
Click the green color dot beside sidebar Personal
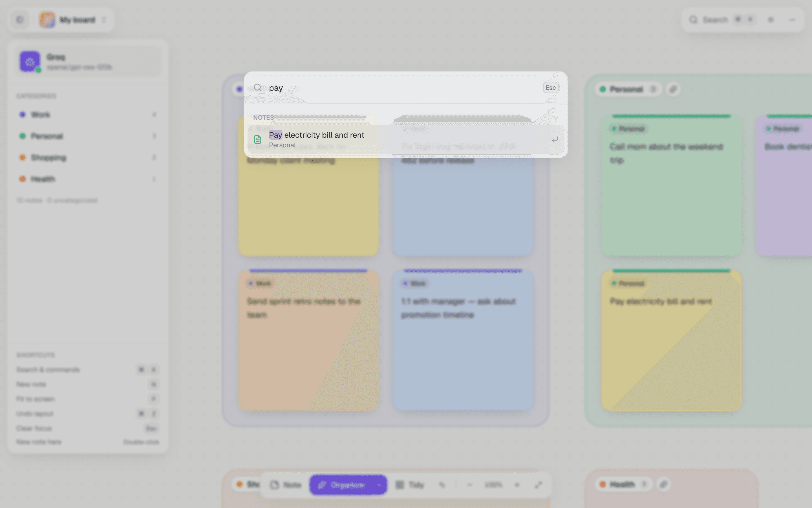tap(23, 136)
